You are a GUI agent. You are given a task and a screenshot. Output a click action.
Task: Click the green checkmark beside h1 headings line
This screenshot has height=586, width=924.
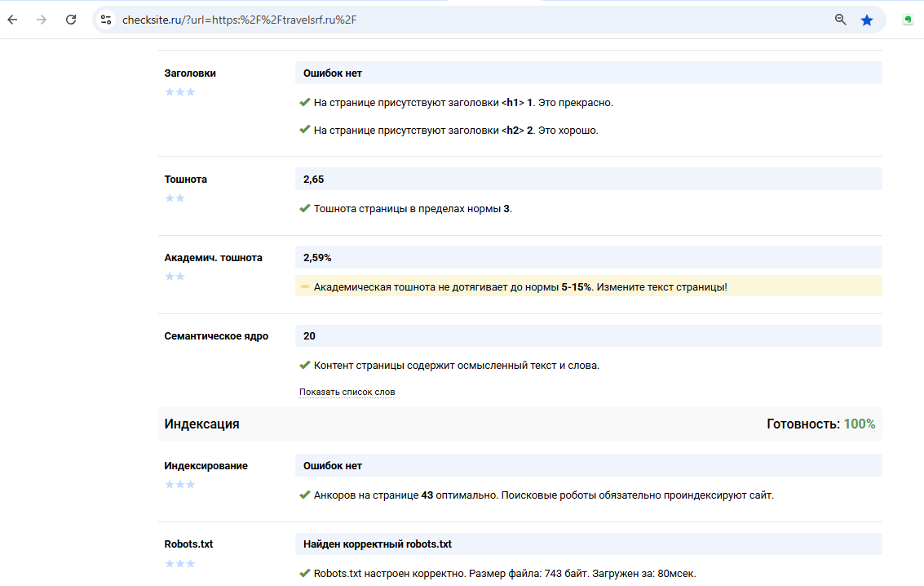tap(305, 102)
